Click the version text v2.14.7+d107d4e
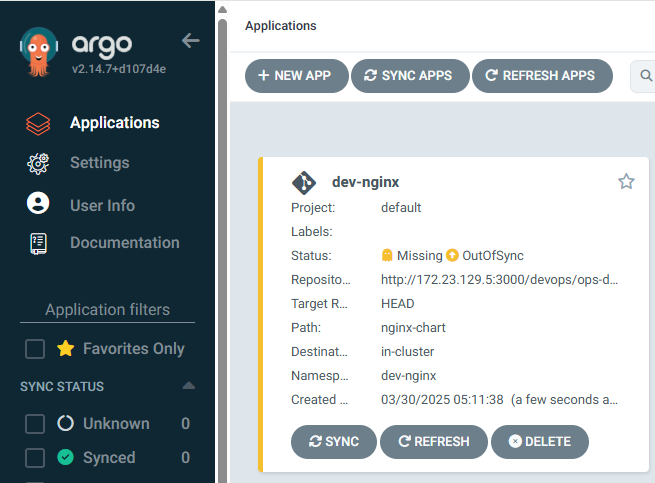The height and width of the screenshot is (483, 655). [119, 69]
